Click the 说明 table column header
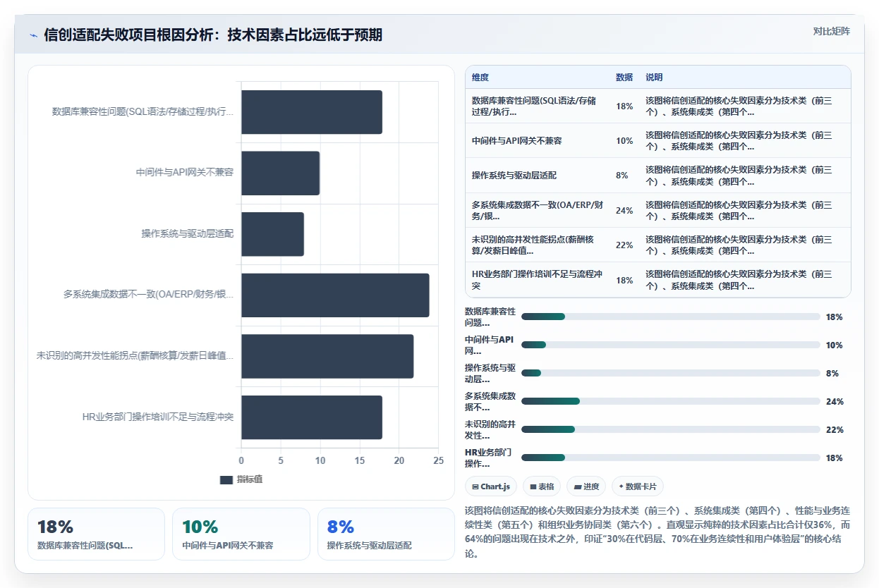 point(654,78)
